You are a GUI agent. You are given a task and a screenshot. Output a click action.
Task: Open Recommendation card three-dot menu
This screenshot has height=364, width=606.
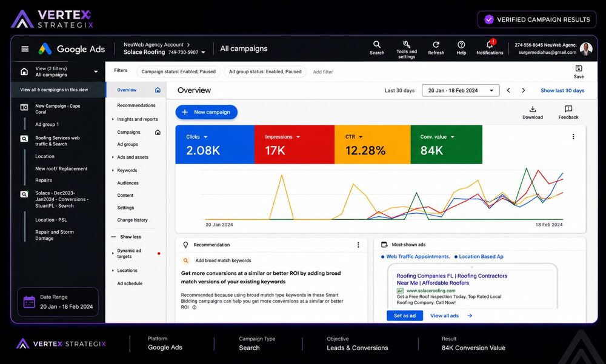pyautogui.click(x=358, y=245)
